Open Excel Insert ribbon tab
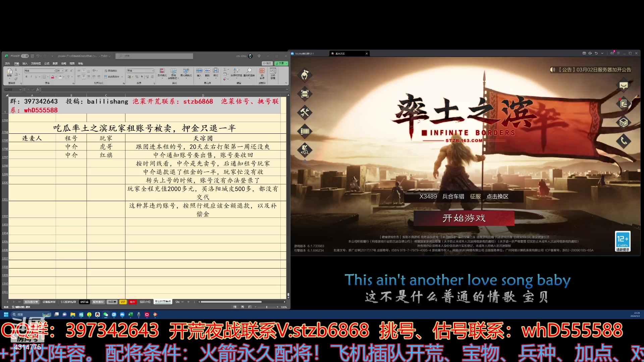This screenshot has height=362, width=644. [25, 63]
